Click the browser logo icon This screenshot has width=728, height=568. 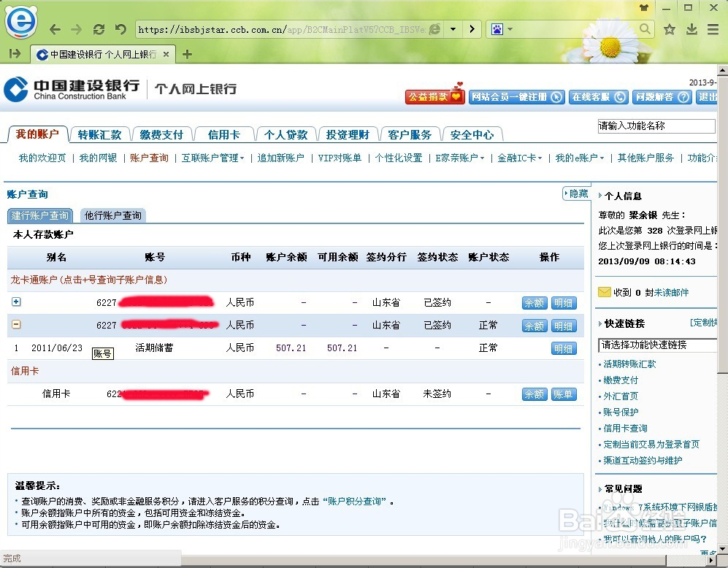pos(21,21)
